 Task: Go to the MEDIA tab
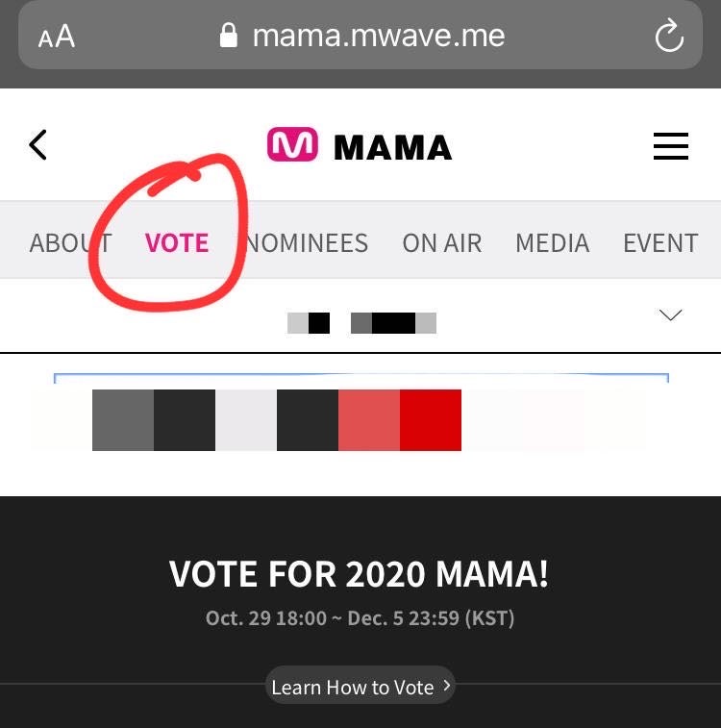point(552,243)
